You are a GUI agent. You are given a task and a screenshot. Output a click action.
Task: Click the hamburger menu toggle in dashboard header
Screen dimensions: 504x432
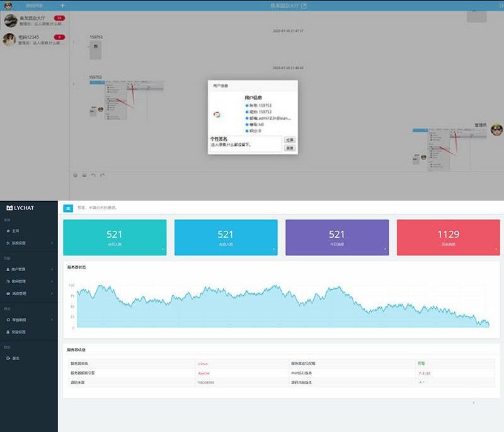pos(68,207)
